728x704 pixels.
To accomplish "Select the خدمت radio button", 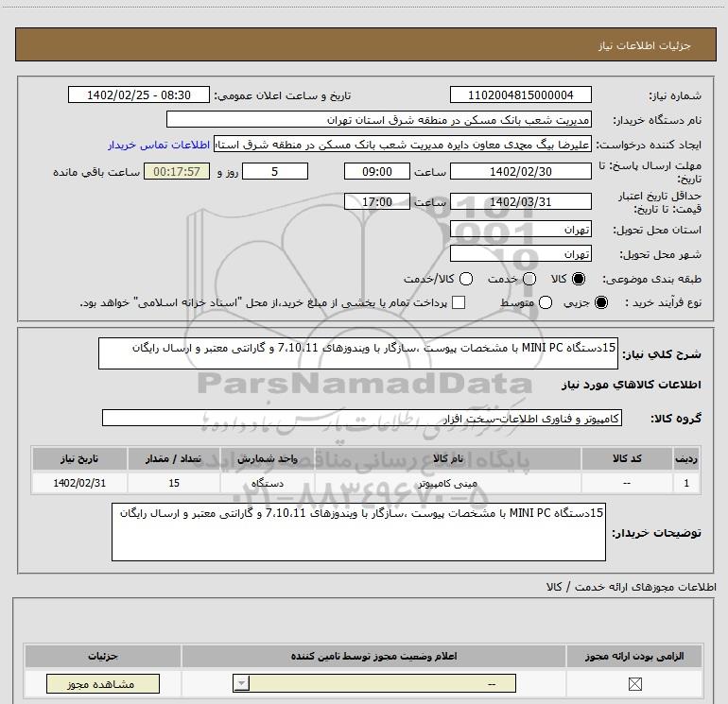I will coord(529,279).
